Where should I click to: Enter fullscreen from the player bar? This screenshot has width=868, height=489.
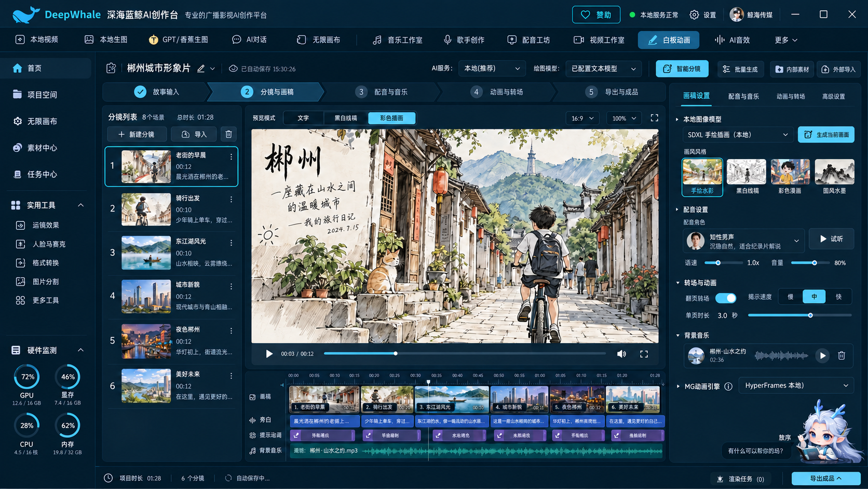(x=644, y=354)
